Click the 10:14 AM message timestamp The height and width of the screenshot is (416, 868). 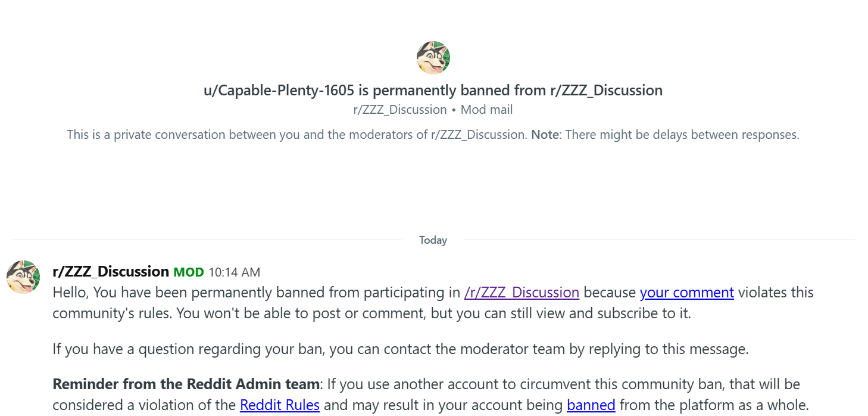point(234,272)
